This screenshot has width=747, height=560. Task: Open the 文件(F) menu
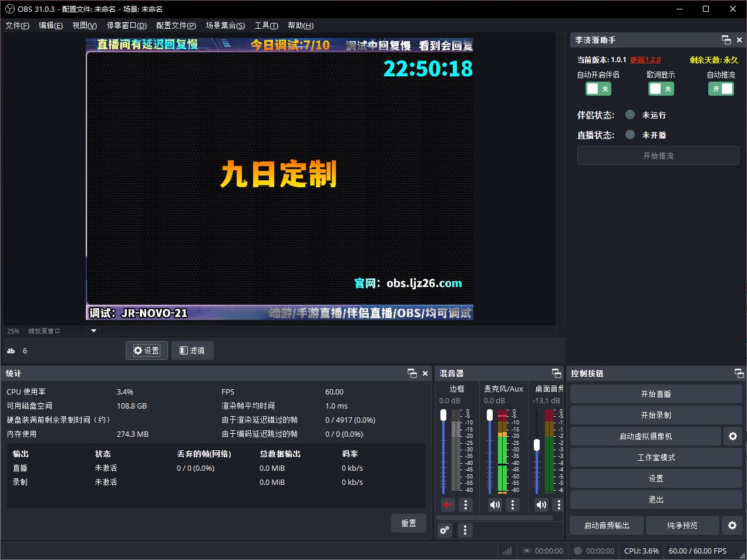[17, 25]
